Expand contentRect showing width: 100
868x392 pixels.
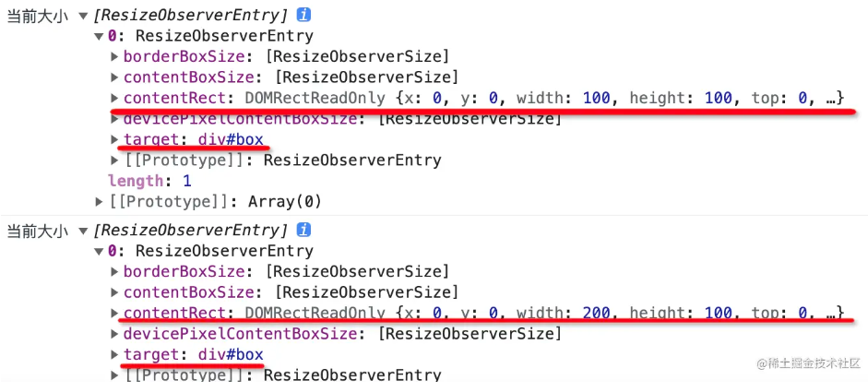pos(114,99)
